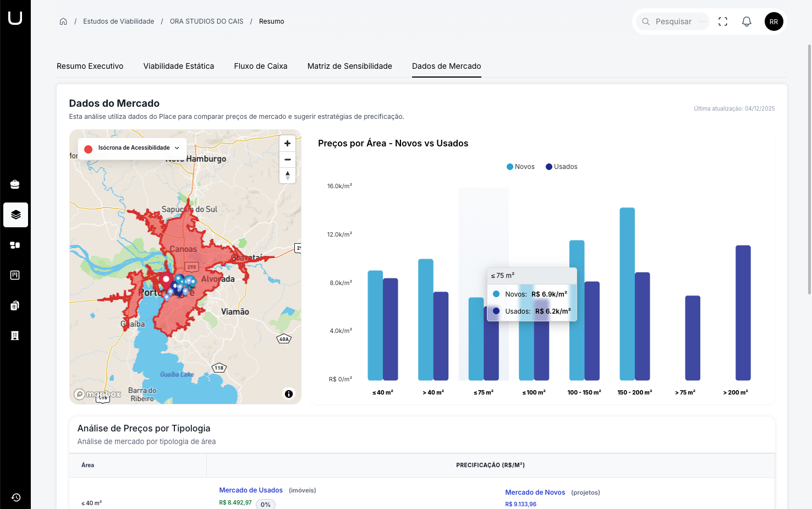Open ORA STUDIOS DO CAIS breadcrumb link

(x=206, y=21)
